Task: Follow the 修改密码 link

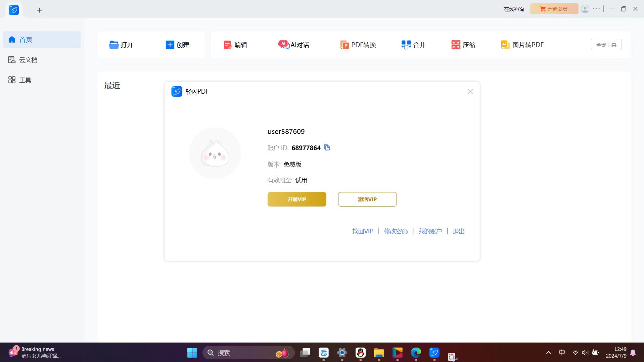Action: pyautogui.click(x=396, y=231)
